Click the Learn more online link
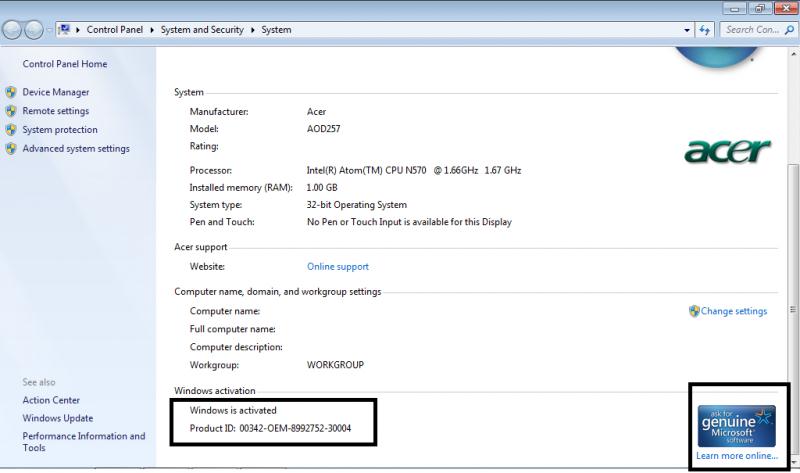 (736, 456)
